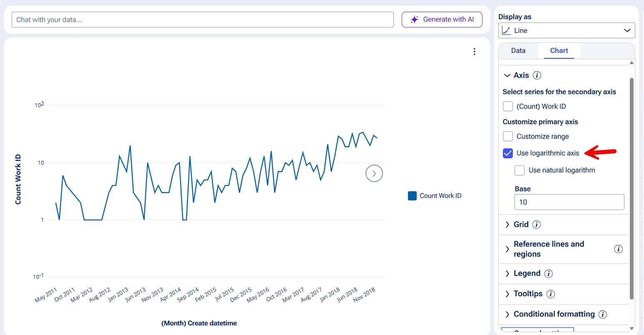This screenshot has height=335, width=644.
Task: Click the Reference lines and regions info icon
Action: click(x=618, y=249)
